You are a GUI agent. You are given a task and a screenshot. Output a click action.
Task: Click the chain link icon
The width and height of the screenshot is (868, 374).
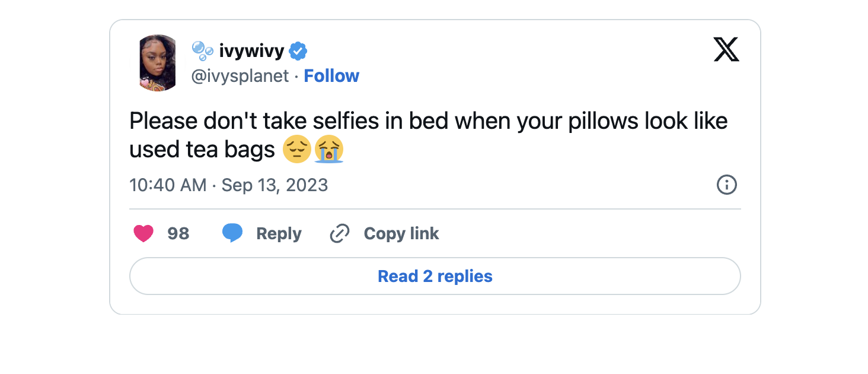coord(340,233)
